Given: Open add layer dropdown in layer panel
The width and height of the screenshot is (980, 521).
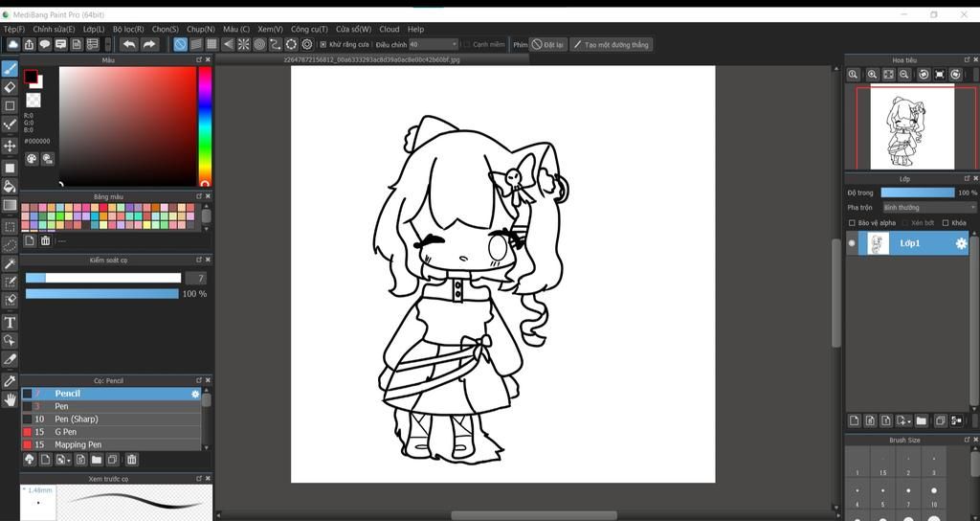Looking at the screenshot, I should click(x=903, y=421).
